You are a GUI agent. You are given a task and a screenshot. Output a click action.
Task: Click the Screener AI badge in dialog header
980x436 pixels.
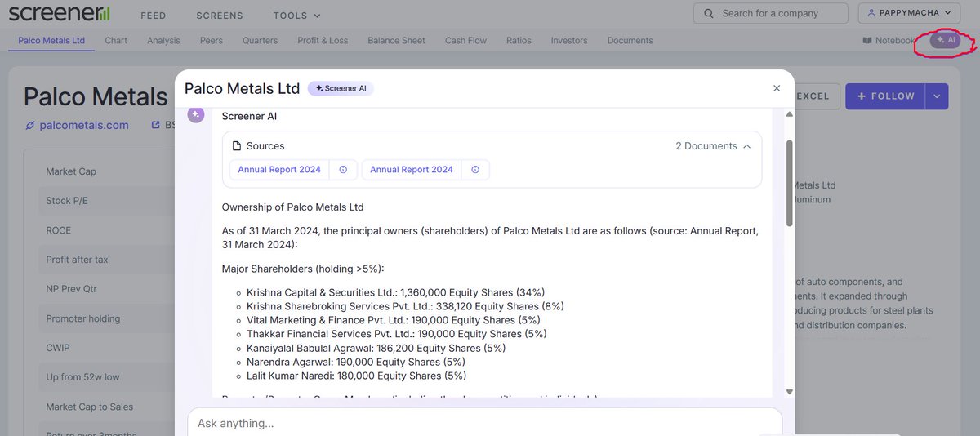[341, 88]
